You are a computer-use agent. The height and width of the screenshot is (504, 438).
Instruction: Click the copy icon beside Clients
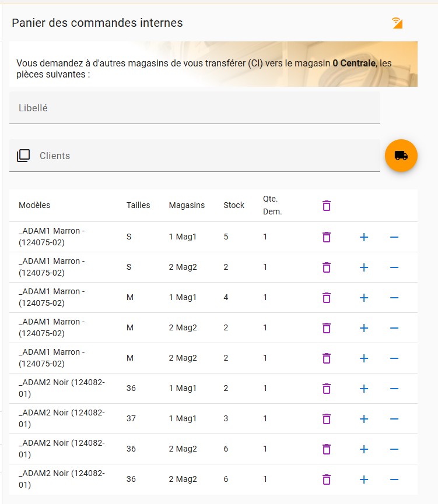[23, 156]
